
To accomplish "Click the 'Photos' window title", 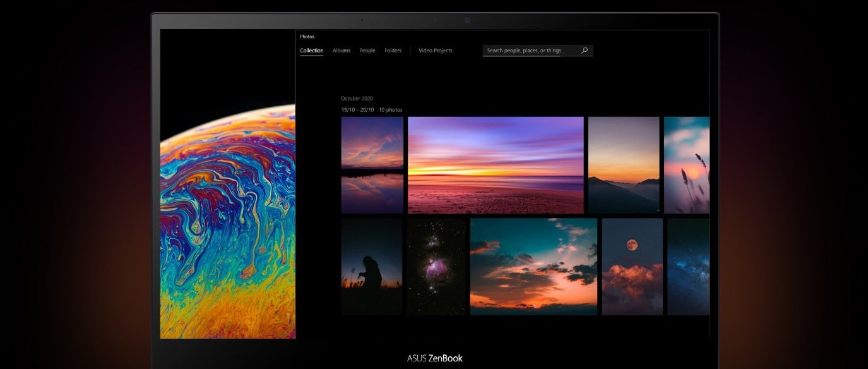I will (x=307, y=37).
